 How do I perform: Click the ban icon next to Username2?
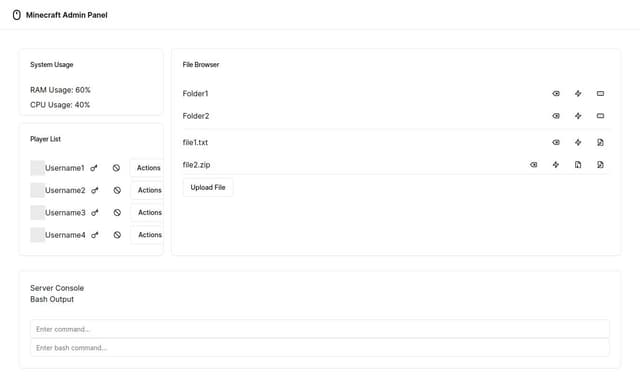point(117,190)
